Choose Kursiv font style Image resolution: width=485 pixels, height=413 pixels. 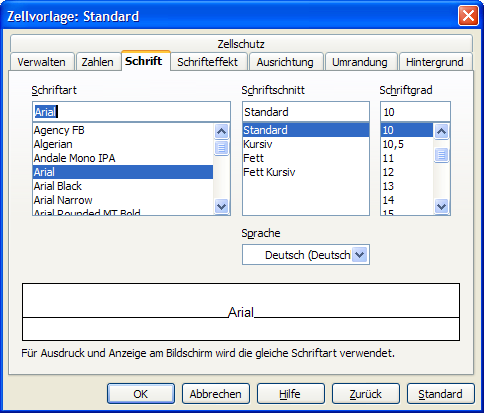[306, 144]
